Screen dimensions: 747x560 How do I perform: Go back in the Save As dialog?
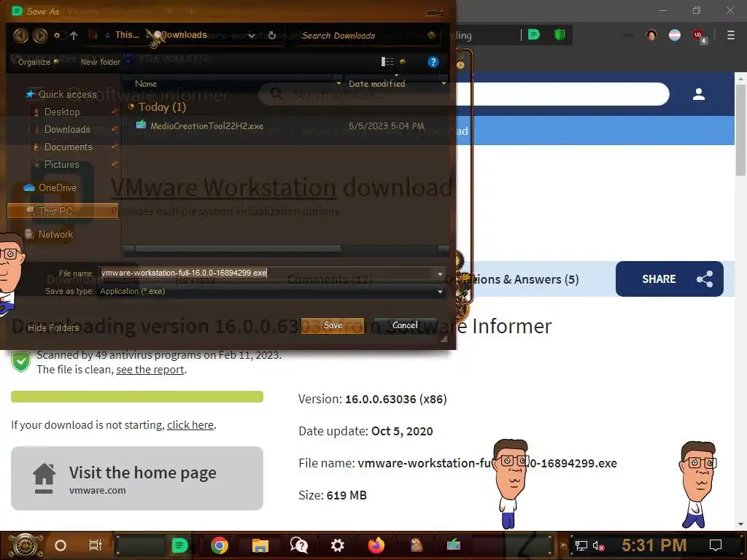coord(21,35)
